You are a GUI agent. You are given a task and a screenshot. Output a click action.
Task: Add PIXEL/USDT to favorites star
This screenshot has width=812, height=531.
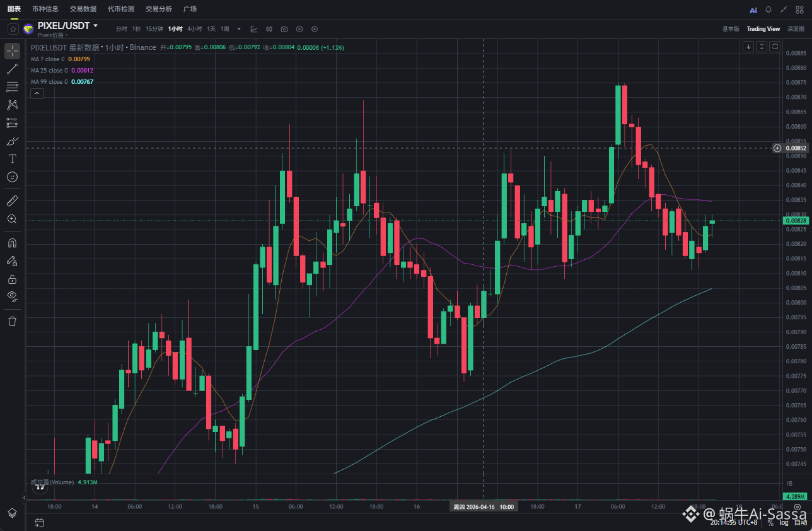(13, 29)
